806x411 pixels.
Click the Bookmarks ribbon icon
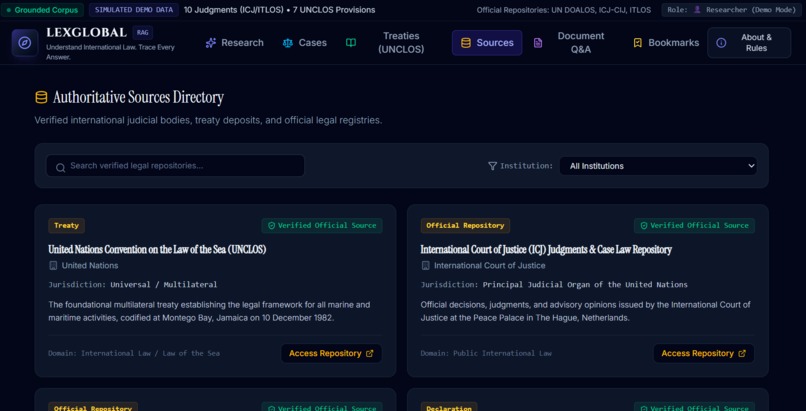637,43
